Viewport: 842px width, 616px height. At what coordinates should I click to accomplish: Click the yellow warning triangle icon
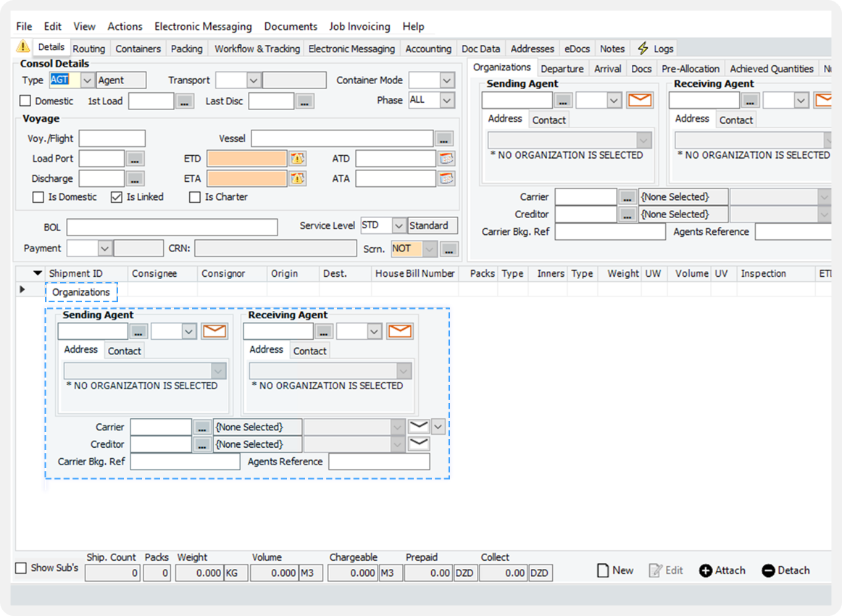(23, 47)
